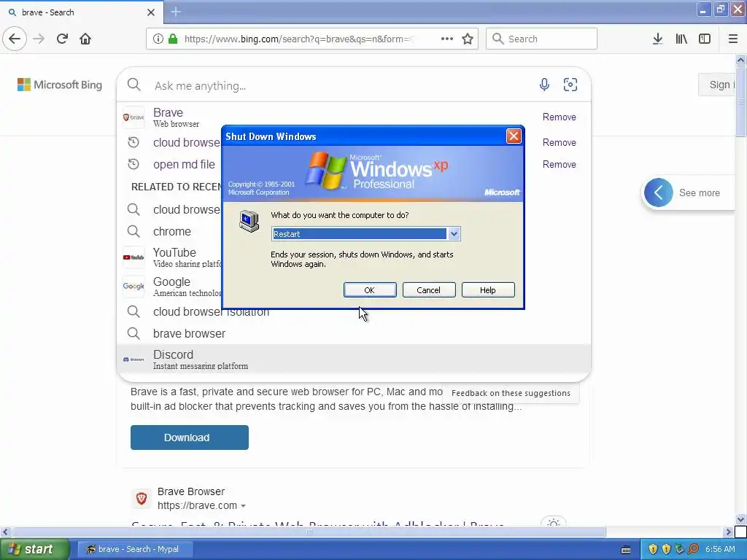
Task: Toggle the sidebar icon in toolbar
Action: pos(705,39)
